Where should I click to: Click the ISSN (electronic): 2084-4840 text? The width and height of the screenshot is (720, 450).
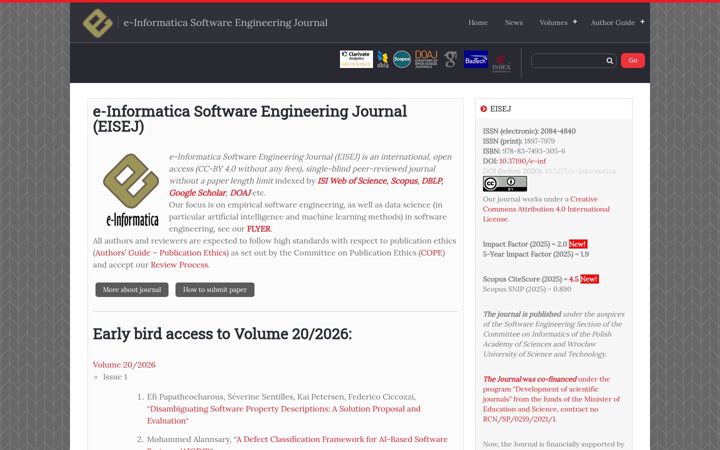529,131
